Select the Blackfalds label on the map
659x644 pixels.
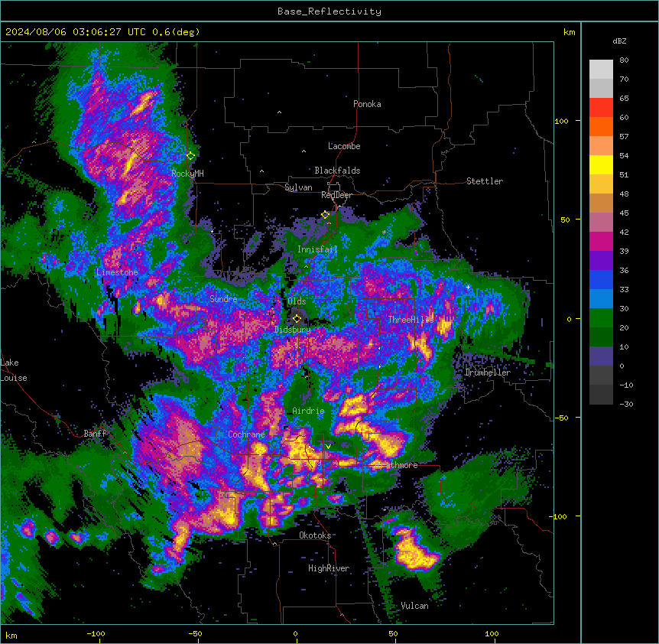tap(337, 171)
